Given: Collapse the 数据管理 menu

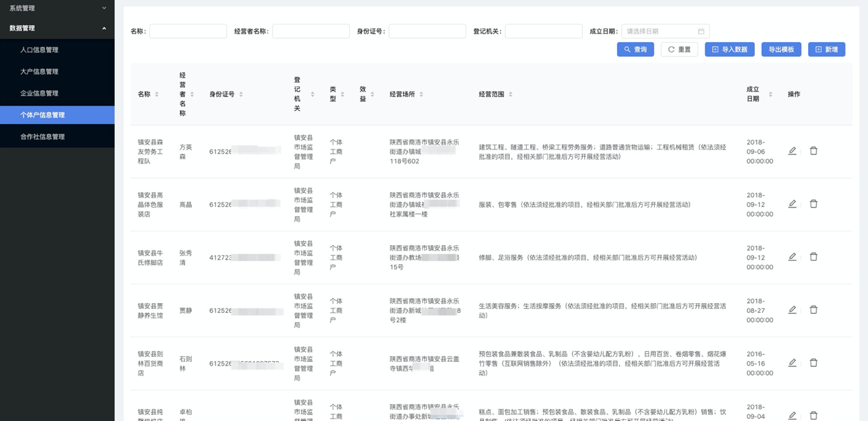Looking at the screenshot, I should click(x=57, y=28).
